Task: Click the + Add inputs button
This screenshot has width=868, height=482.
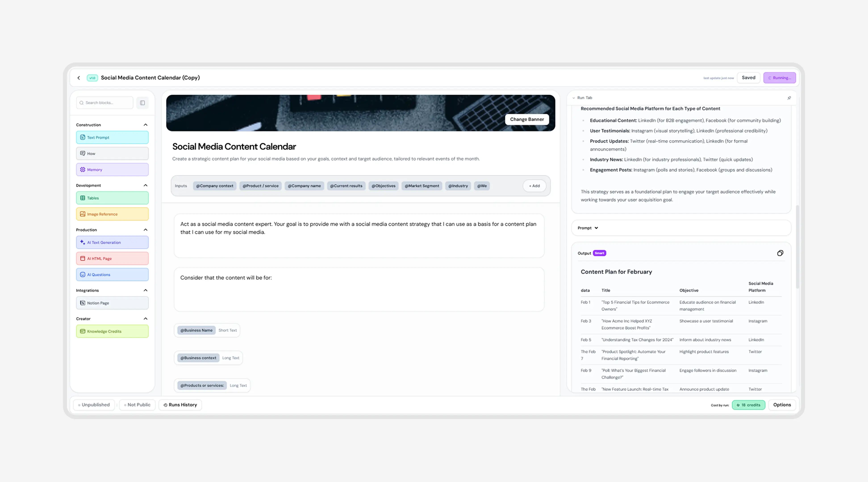Action: click(534, 186)
